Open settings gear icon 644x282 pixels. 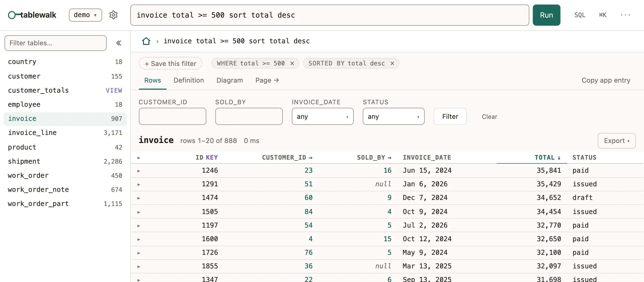[113, 15]
